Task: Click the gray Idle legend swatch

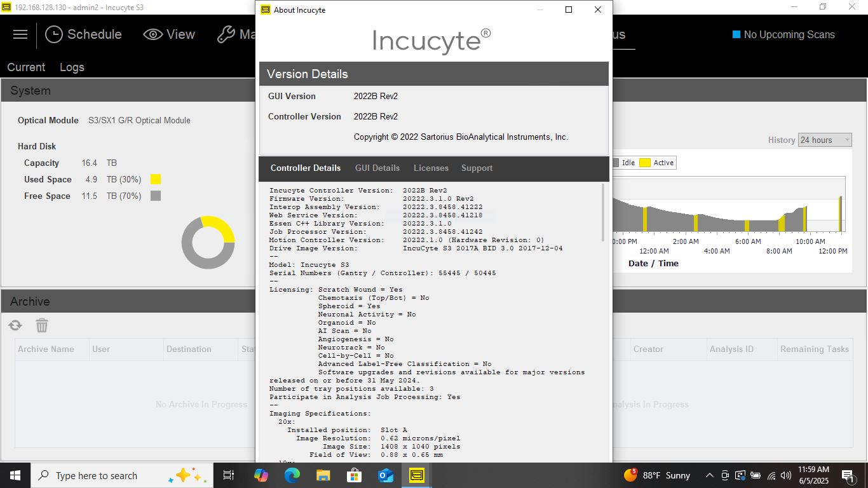Action: coord(615,163)
